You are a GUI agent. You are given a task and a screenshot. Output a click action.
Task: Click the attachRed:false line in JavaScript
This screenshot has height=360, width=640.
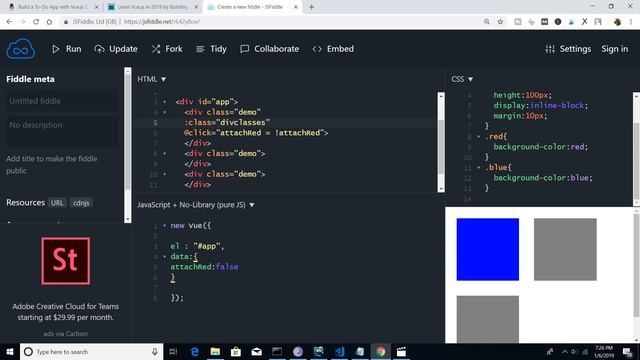[204, 267]
